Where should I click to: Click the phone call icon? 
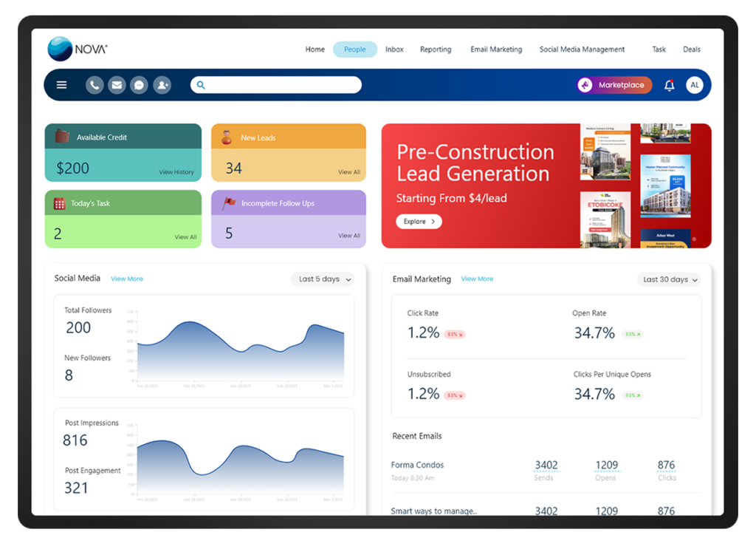pyautogui.click(x=94, y=85)
